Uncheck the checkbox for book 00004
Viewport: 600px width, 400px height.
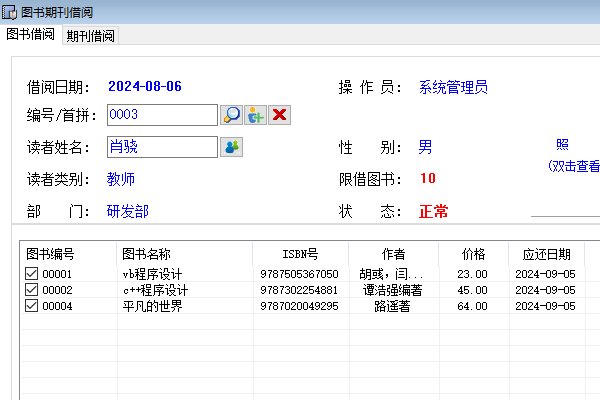(31, 306)
